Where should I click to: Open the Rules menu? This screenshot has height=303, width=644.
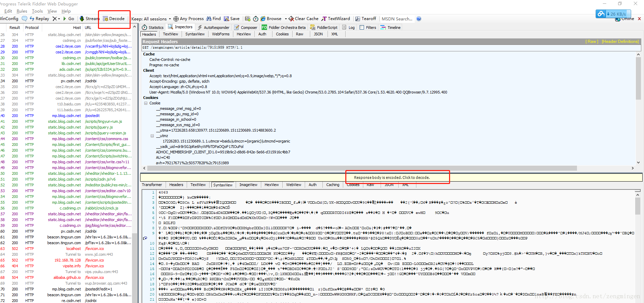tap(22, 11)
